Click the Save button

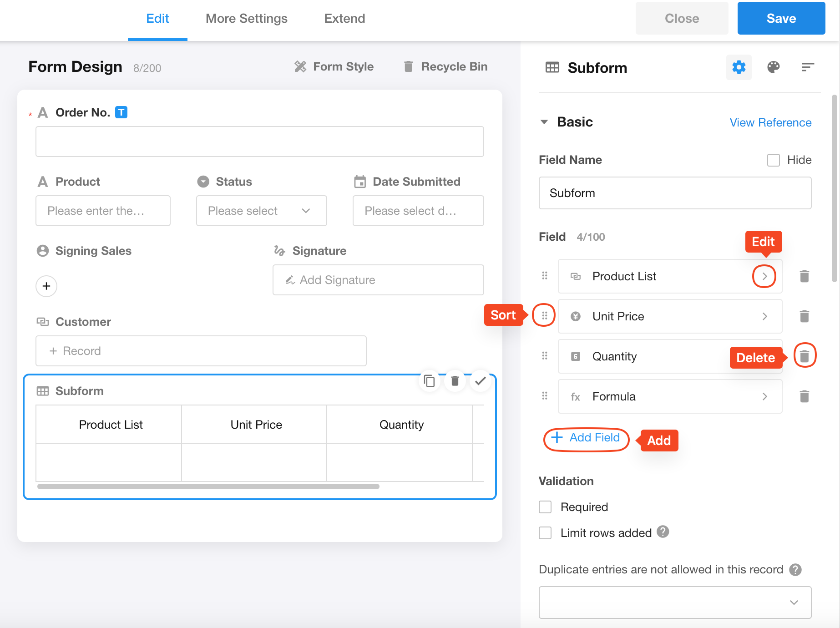tap(781, 19)
